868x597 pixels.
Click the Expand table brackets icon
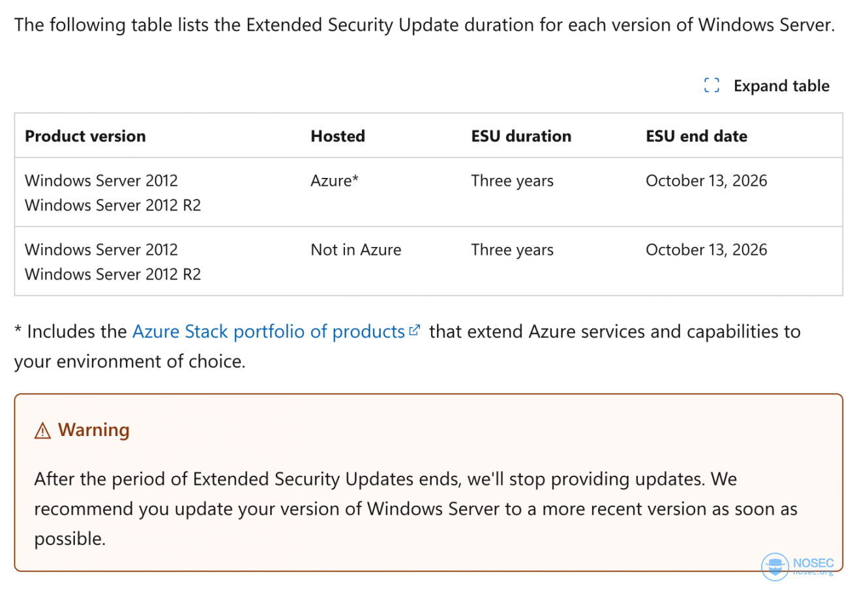pyautogui.click(x=711, y=85)
